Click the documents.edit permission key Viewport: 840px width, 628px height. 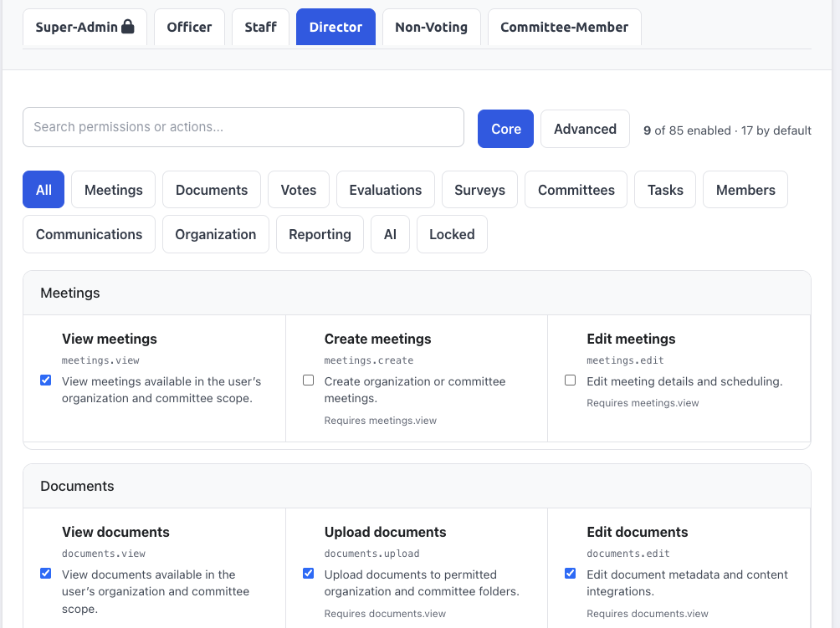tap(628, 554)
